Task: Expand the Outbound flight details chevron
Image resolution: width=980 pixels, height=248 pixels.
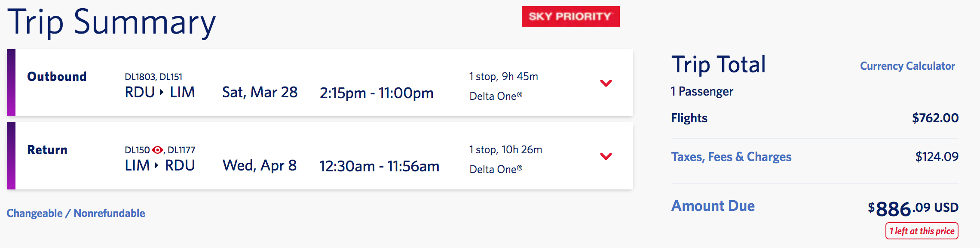Action: [x=606, y=83]
